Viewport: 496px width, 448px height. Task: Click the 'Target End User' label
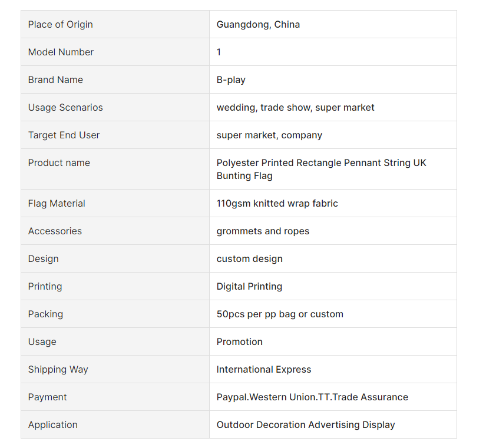(x=64, y=135)
